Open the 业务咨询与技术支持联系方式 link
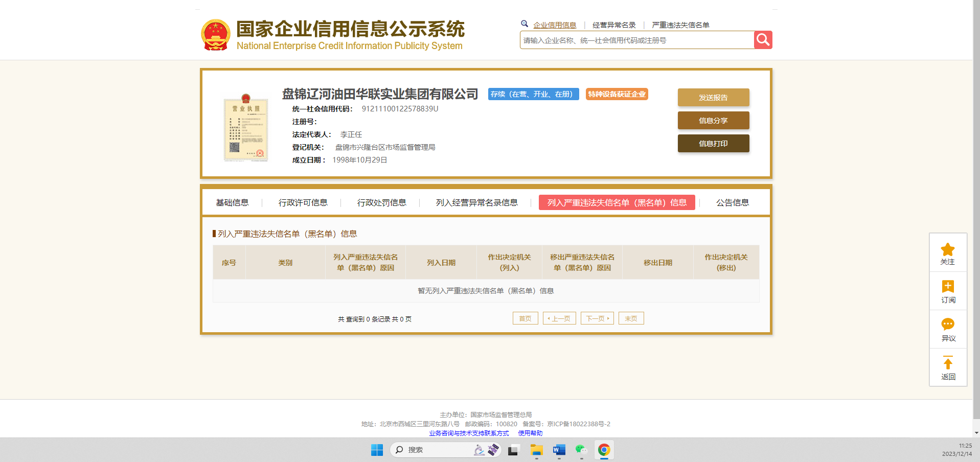Screen dimensions: 980x462 pyautogui.click(x=469, y=433)
